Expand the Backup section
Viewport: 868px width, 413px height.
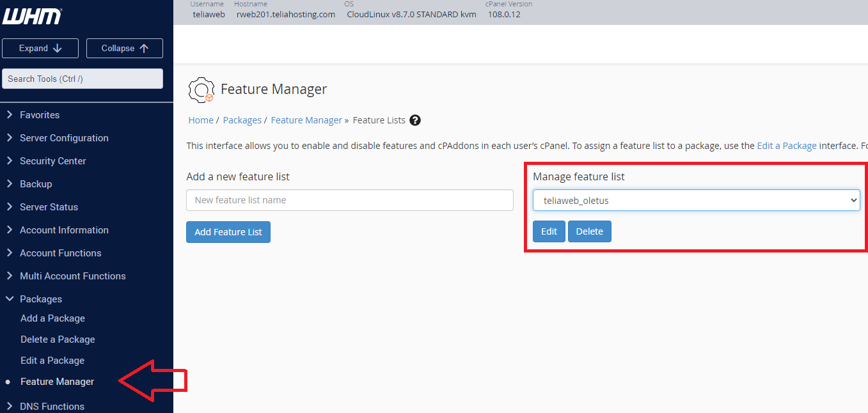(x=36, y=184)
